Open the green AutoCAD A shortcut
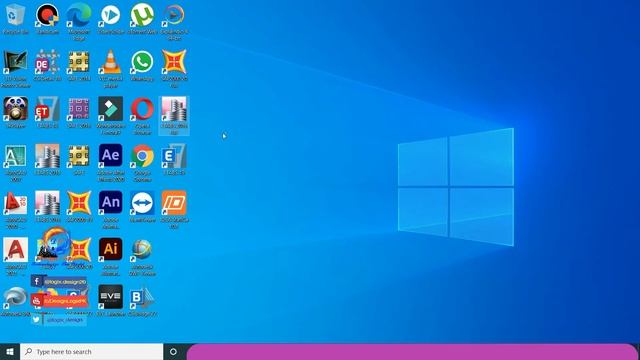The height and width of the screenshot is (360, 640). [x=16, y=156]
